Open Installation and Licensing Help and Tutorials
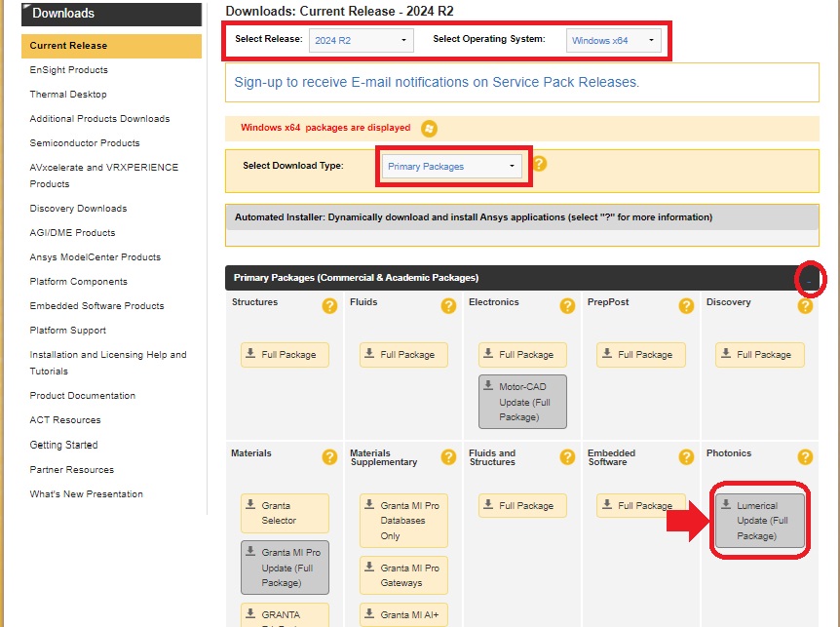Screen dimensions: 840x627 pos(107,363)
